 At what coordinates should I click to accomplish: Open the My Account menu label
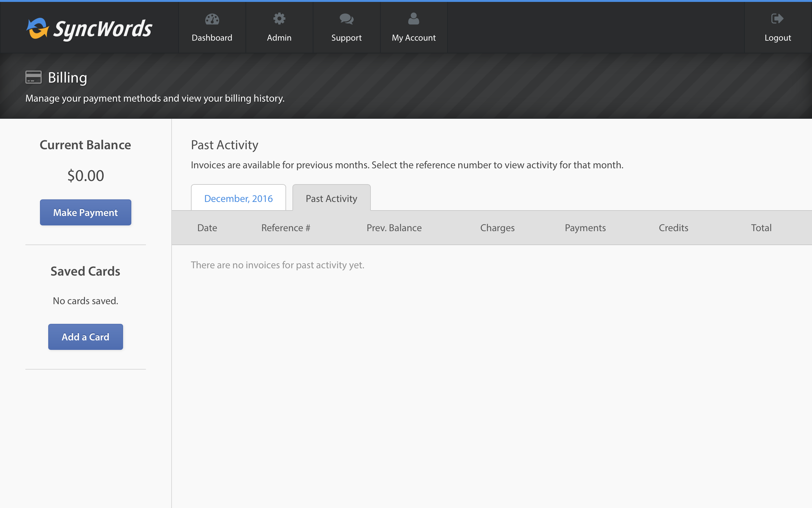(414, 38)
